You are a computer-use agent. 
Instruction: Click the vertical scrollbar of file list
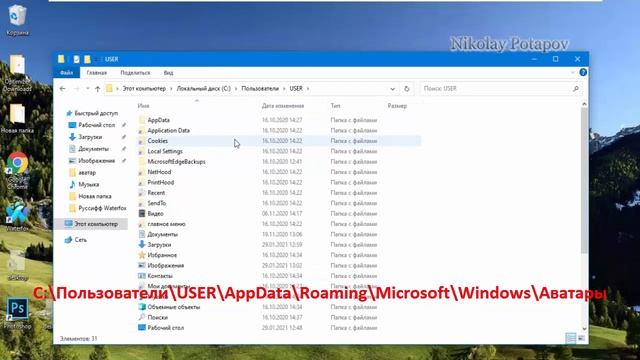(584, 180)
